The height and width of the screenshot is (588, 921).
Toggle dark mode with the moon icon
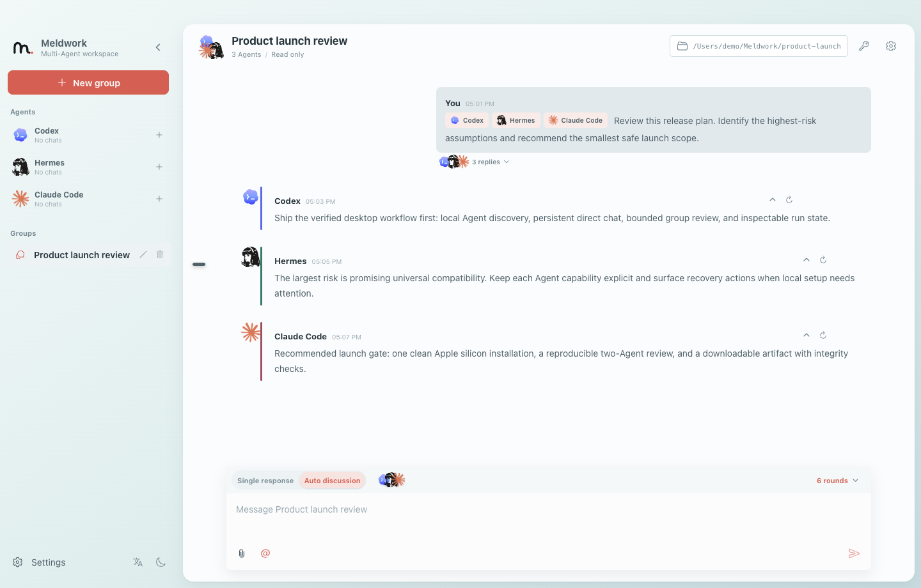161,562
